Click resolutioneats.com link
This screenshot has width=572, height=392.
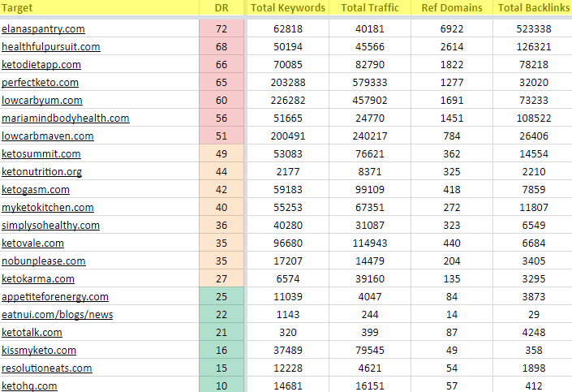(x=47, y=368)
